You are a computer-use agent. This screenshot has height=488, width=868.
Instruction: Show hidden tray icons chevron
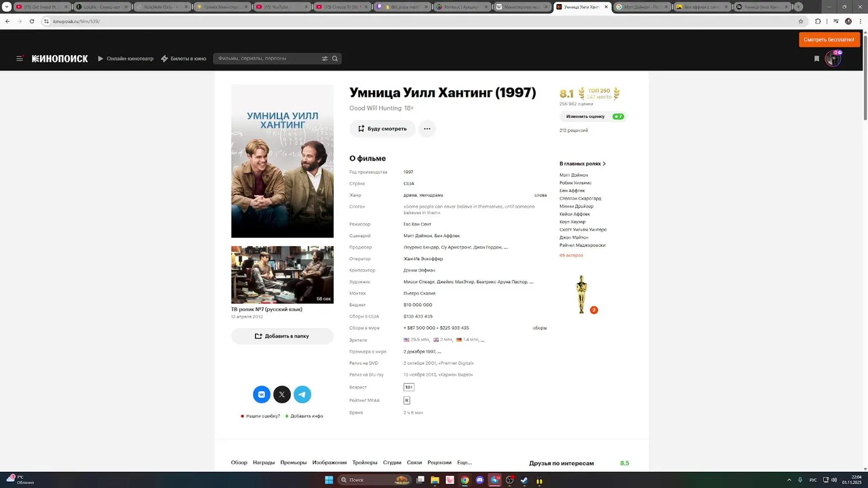[x=790, y=480]
